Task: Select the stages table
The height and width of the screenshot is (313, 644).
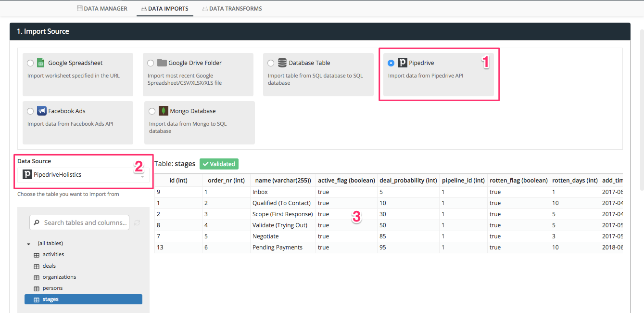Action: click(83, 299)
